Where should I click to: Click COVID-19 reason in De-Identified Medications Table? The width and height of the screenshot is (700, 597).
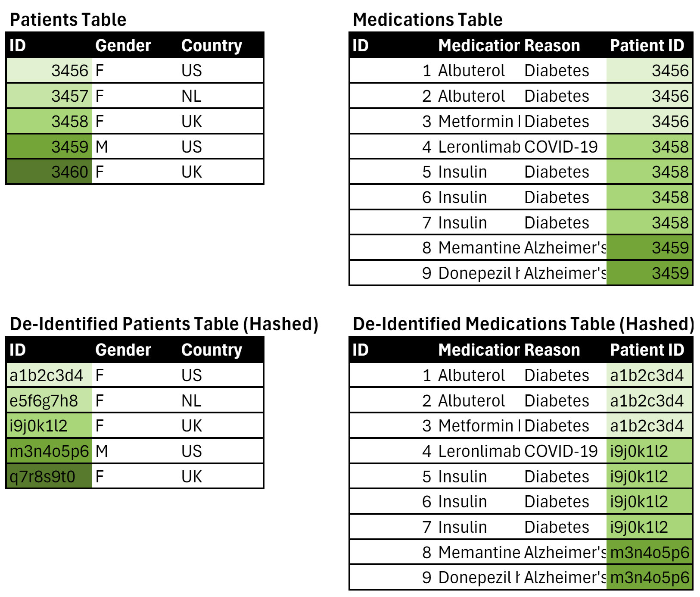[x=561, y=451]
